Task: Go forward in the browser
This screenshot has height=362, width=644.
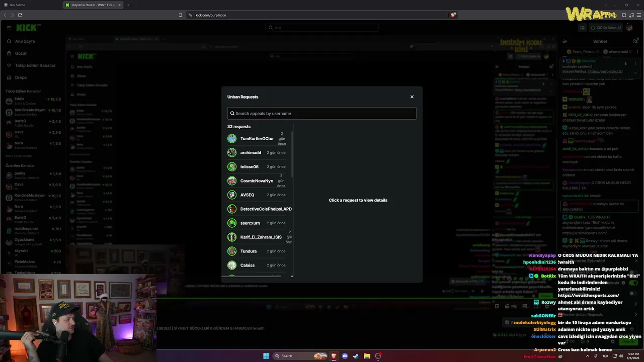Action: (x=13, y=15)
